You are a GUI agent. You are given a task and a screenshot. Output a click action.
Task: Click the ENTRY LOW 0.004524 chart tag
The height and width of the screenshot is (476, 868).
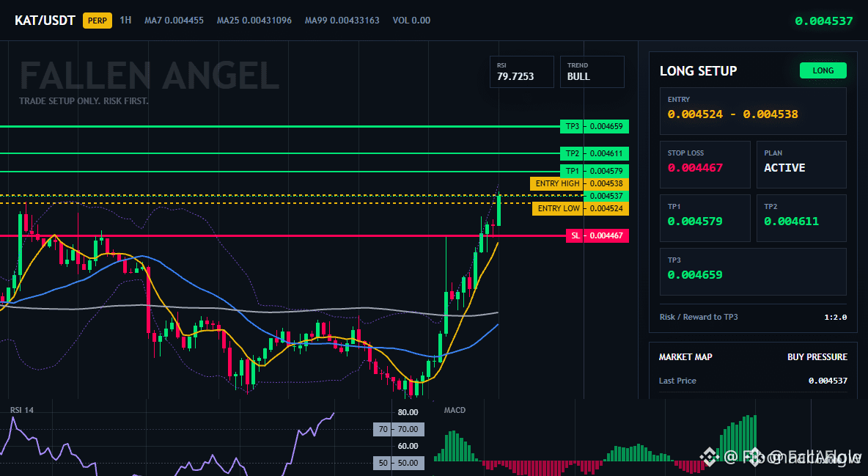581,208
